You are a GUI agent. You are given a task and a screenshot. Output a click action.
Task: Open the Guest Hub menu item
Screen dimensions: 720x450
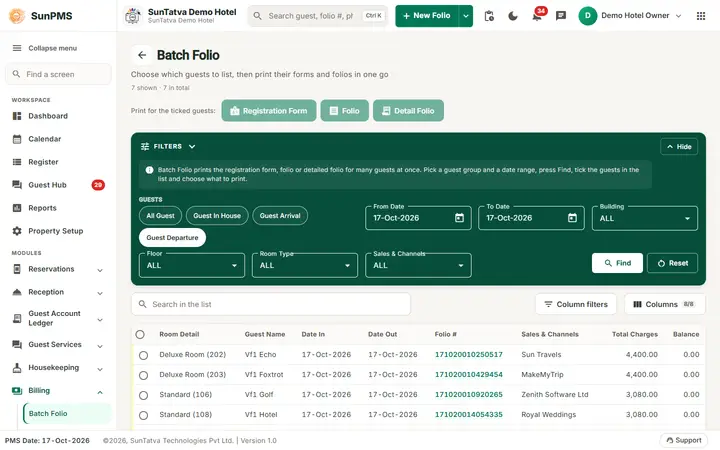point(58,185)
